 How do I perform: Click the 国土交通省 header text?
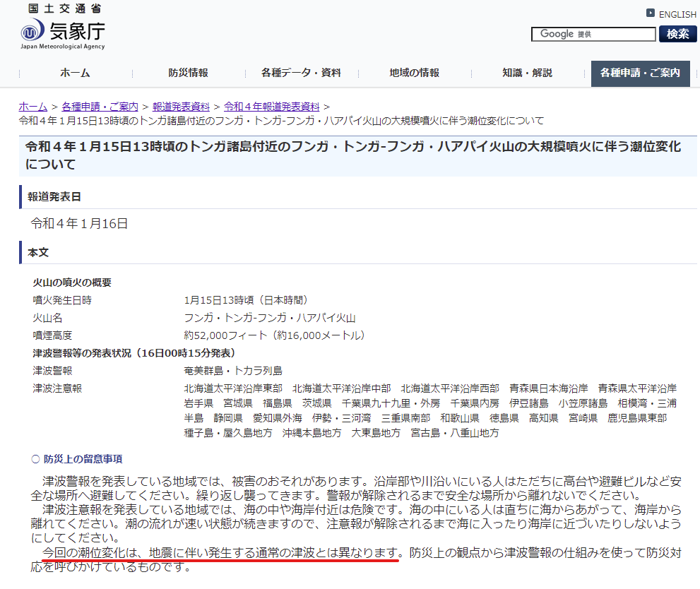click(65, 8)
